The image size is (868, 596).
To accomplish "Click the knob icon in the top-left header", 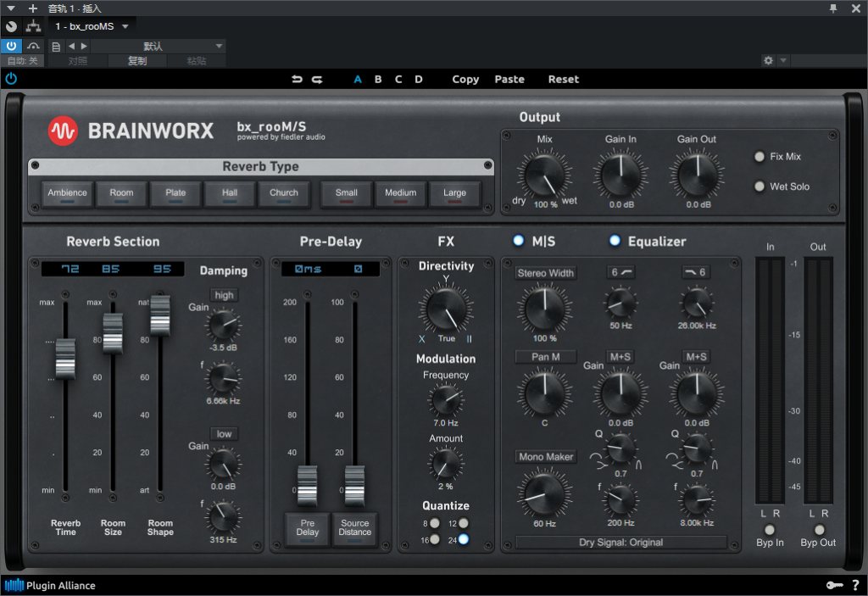I will pos(11,26).
